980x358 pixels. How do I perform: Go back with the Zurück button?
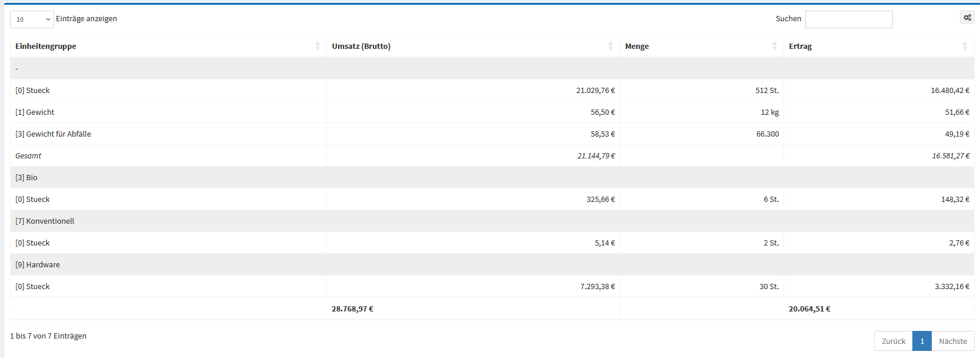[x=893, y=341]
